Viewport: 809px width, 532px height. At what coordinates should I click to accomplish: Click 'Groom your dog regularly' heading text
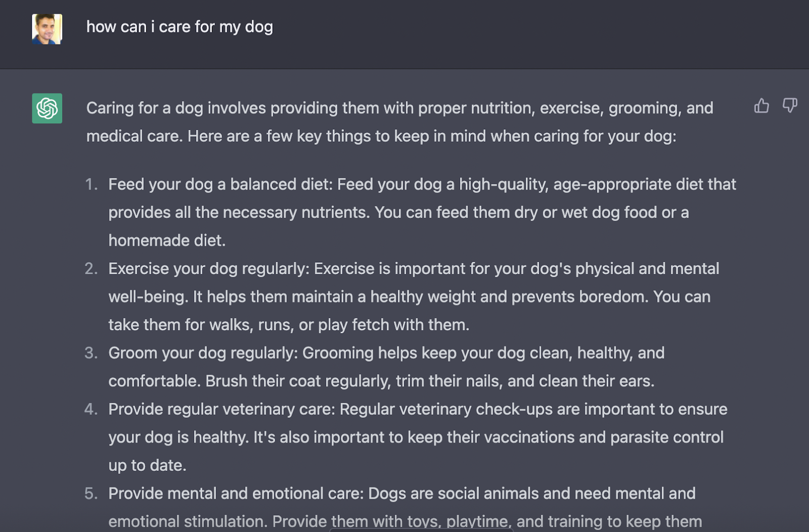pos(202,353)
